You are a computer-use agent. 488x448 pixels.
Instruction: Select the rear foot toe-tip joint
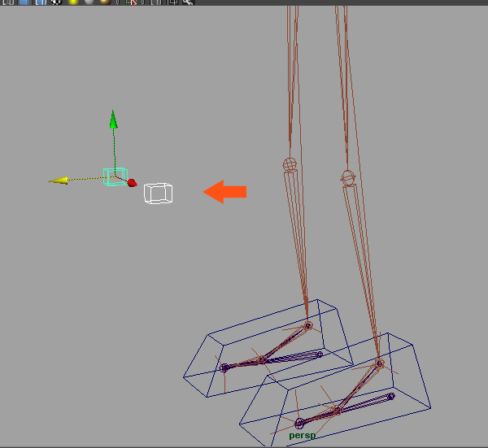pyautogui.click(x=224, y=368)
